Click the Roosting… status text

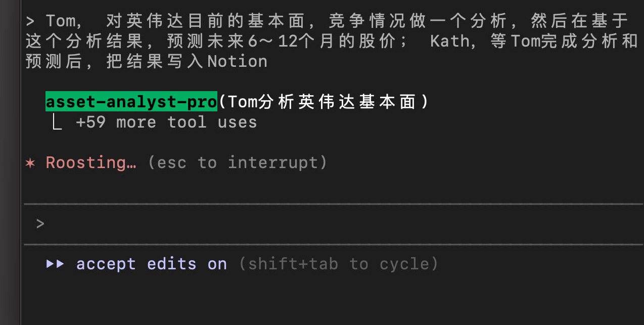click(x=91, y=162)
